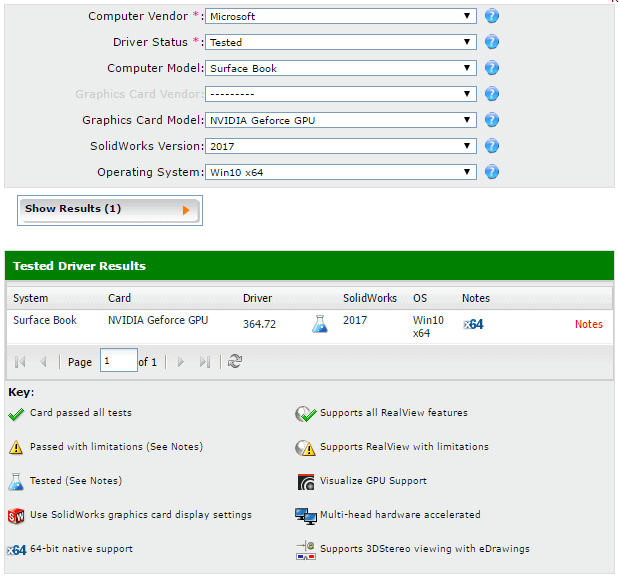Sort by OS column header
Screen dimensions: 619x577
click(420, 298)
